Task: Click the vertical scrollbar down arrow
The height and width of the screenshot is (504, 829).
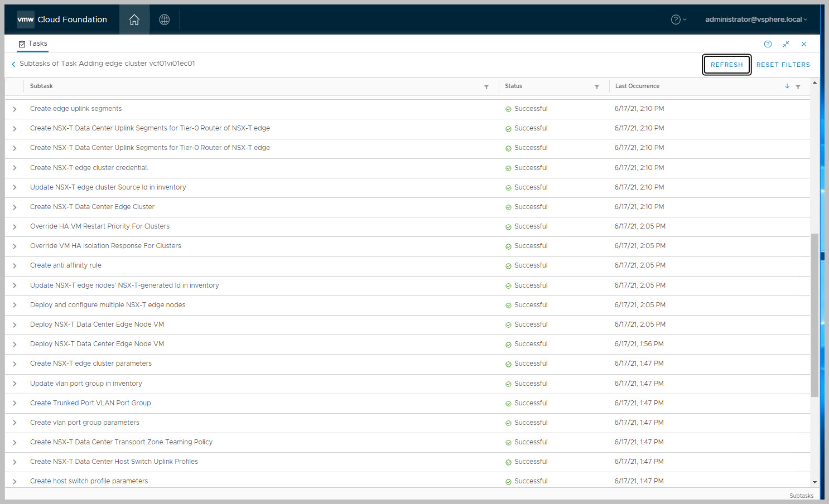Action: pos(814,482)
